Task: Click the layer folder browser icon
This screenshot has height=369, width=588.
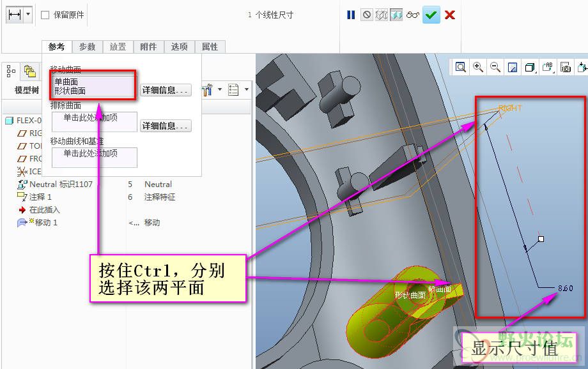Action: click(x=29, y=70)
